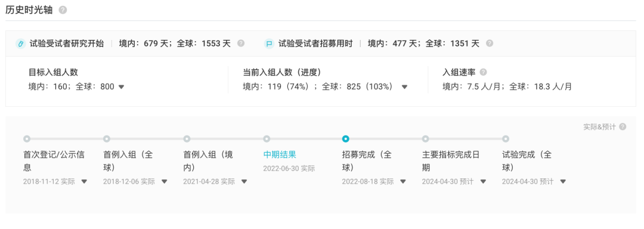This screenshot has height=229, width=644.
Task: Open help icon after 全球: 1351 天
Action: pos(490,43)
